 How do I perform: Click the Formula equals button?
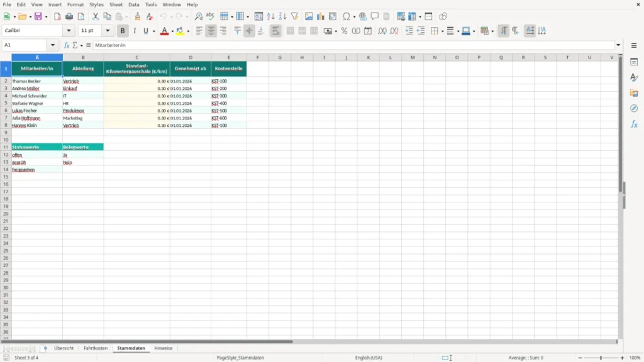[x=88, y=45]
